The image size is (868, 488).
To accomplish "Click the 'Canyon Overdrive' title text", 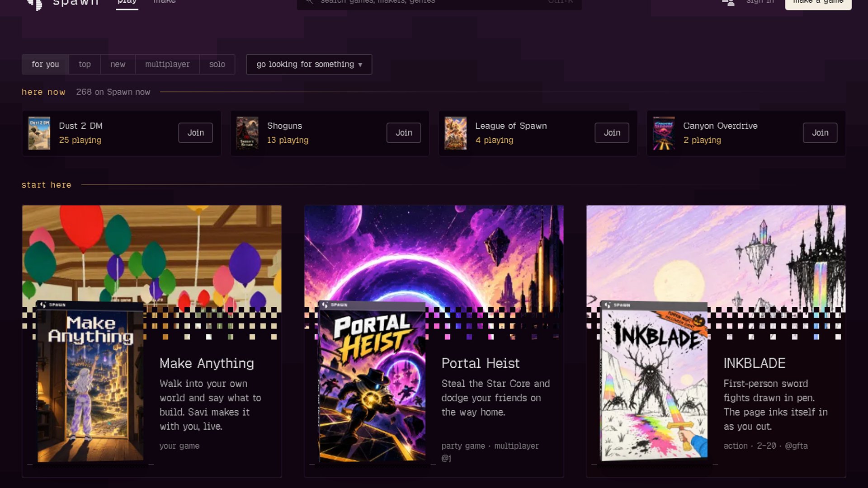I will [720, 126].
